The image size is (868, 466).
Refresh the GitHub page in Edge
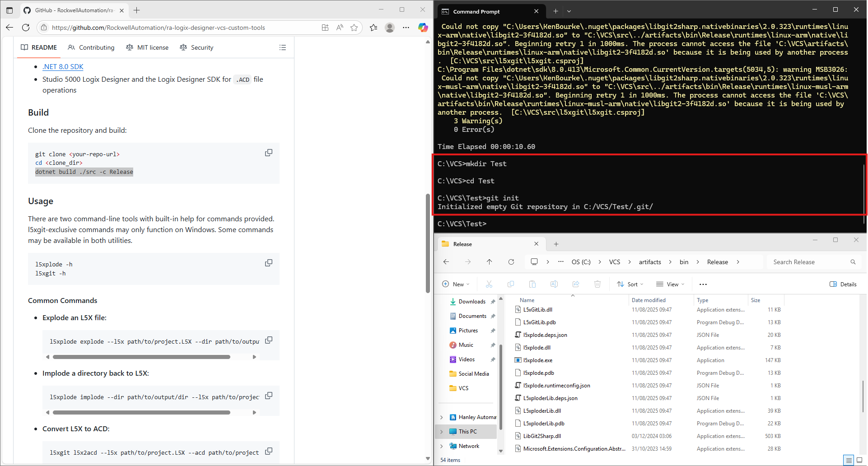click(x=26, y=28)
